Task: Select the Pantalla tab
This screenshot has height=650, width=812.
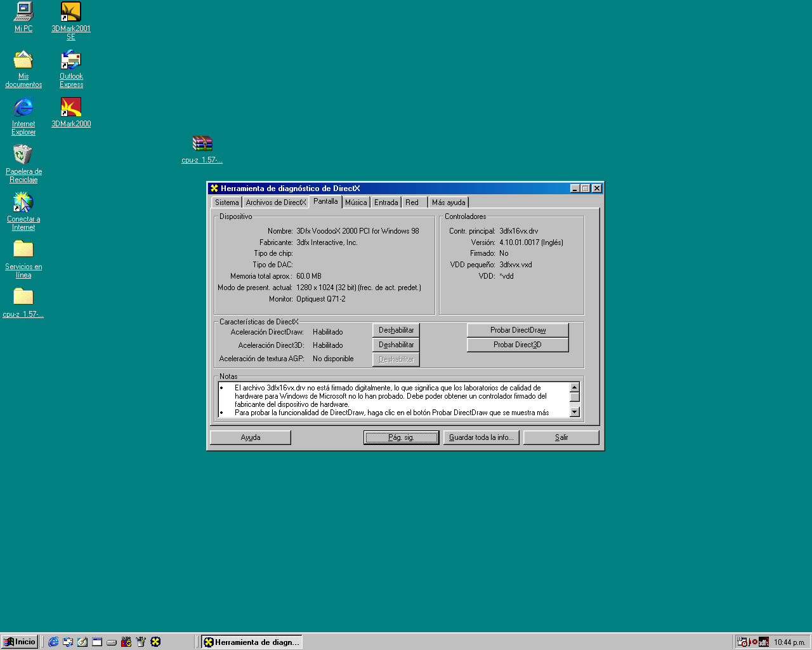Action: tap(325, 201)
